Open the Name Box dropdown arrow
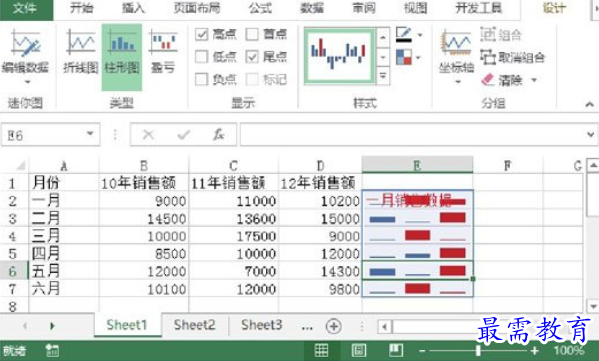Screen dimensions: 599x361 (x=90, y=134)
